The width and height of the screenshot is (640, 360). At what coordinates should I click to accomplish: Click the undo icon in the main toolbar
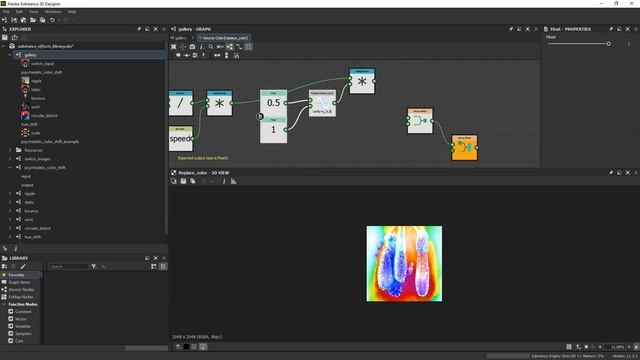[x=52, y=20]
